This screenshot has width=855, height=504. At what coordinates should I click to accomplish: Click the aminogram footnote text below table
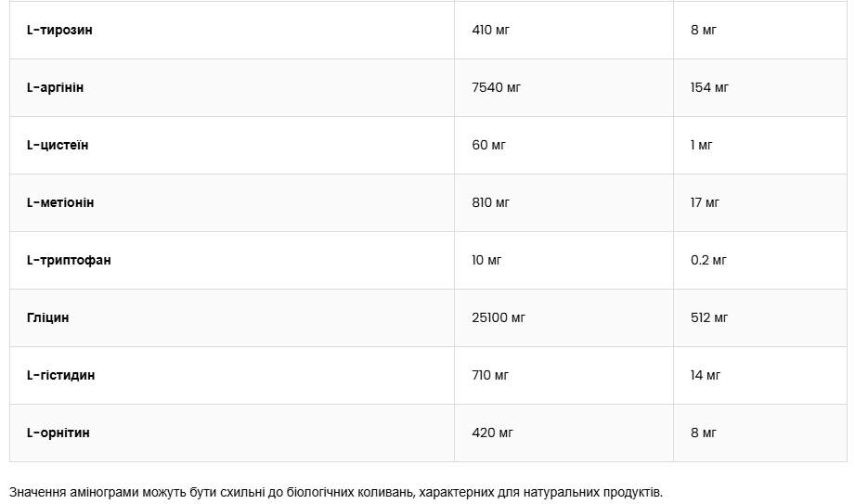[336, 491]
